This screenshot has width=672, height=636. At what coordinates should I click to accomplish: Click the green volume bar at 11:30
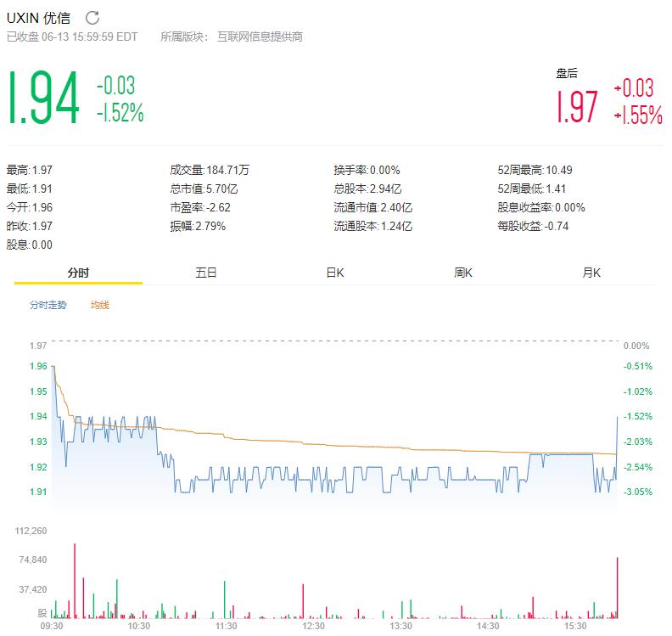224,599
